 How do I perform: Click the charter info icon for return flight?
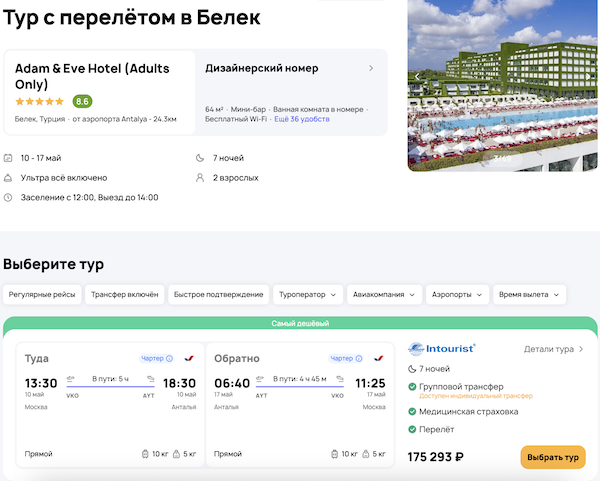[x=359, y=358]
